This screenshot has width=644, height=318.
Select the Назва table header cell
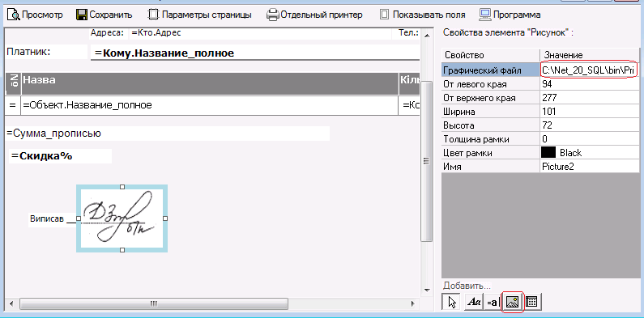click(x=210, y=84)
